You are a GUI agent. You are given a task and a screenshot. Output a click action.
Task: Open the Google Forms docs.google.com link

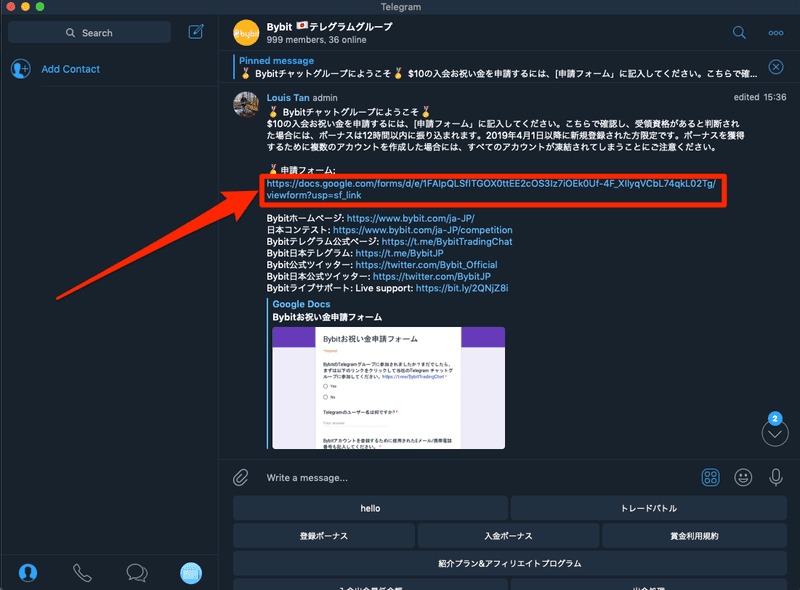(491, 189)
